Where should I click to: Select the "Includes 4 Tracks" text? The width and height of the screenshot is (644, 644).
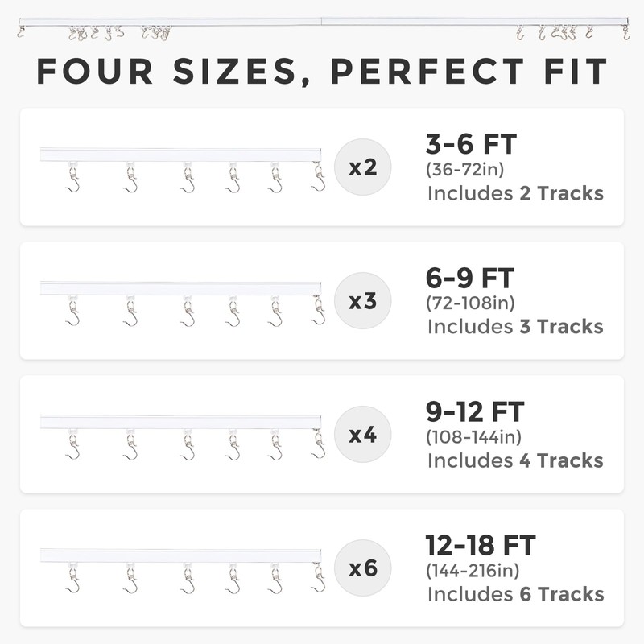click(x=515, y=460)
